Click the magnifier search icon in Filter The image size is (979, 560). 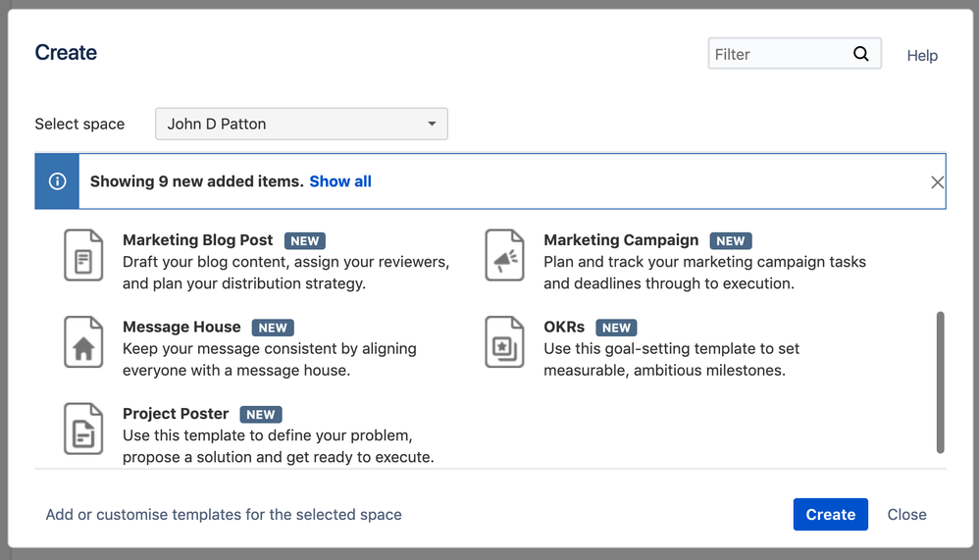(x=860, y=54)
